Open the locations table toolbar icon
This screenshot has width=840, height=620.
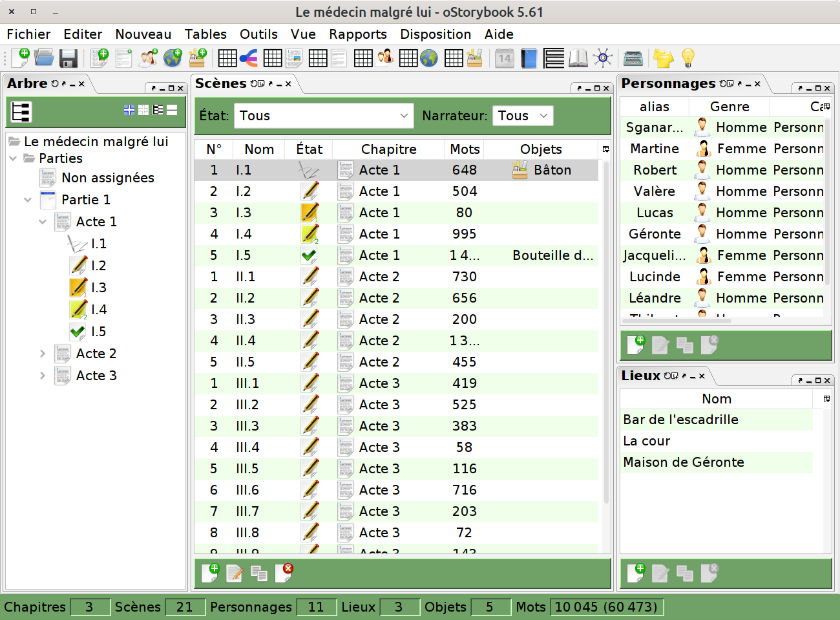tap(429, 58)
